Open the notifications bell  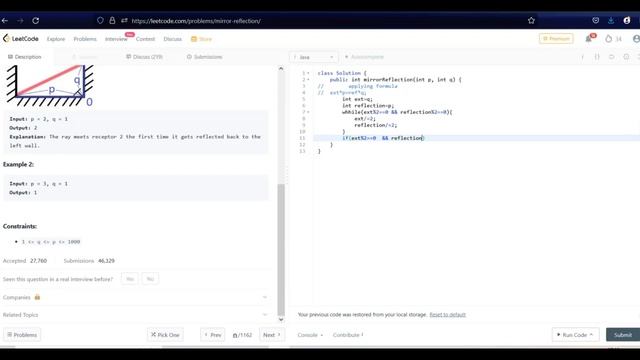pos(589,39)
